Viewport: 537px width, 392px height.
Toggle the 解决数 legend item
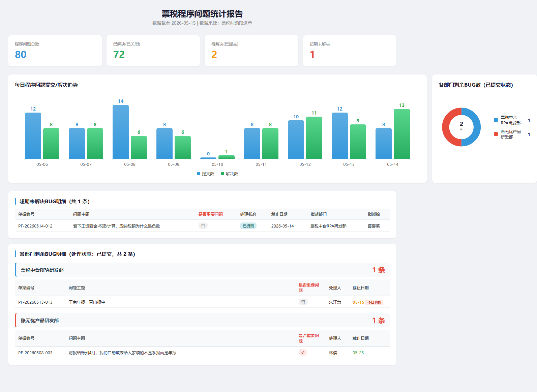(230, 174)
